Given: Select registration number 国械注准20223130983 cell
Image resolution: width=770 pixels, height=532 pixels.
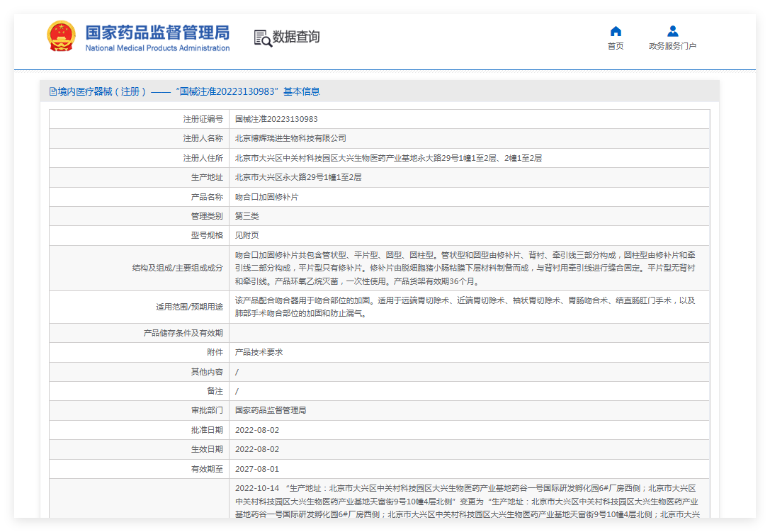Looking at the screenshot, I should pyautogui.click(x=276, y=119).
